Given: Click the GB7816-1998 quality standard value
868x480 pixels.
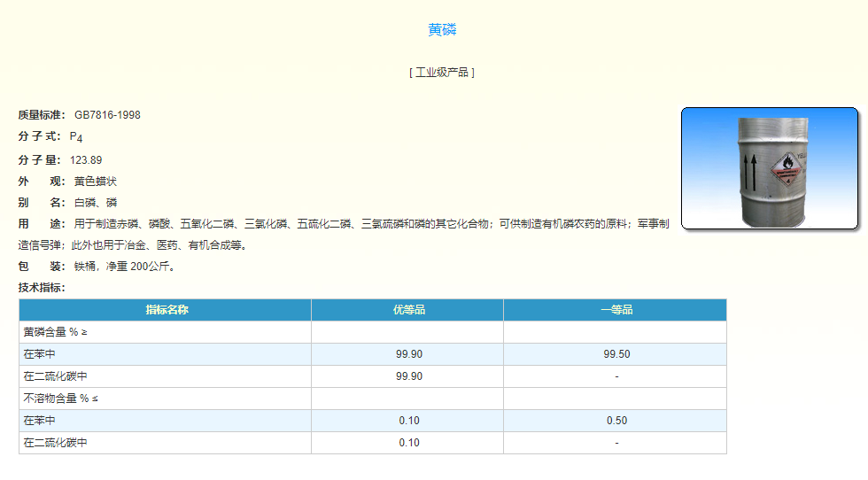Looking at the screenshot, I should coord(107,115).
